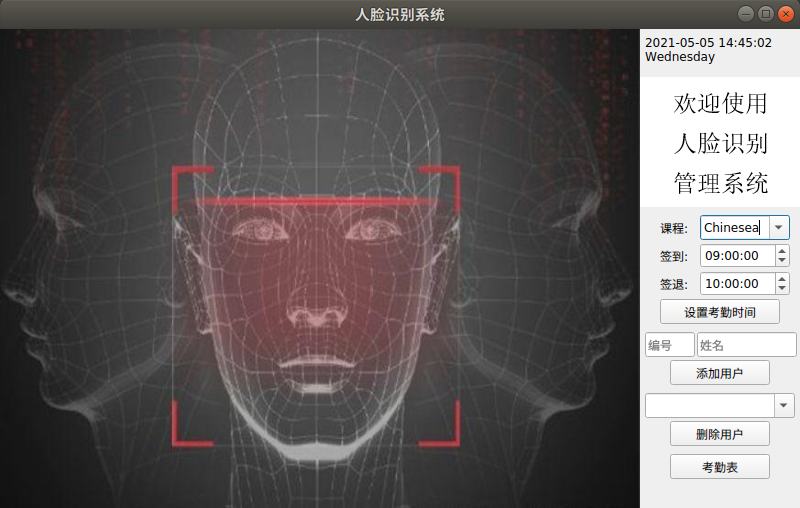Expand the user selection dropdown above 删除用户
This screenshot has height=508, width=800.
tap(784, 405)
